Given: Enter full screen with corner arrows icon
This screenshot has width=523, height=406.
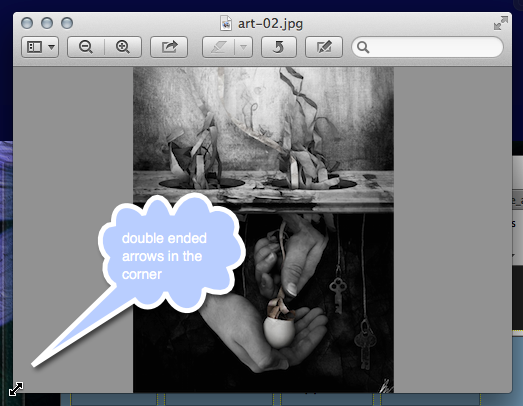Looking at the screenshot, I should tap(501, 23).
